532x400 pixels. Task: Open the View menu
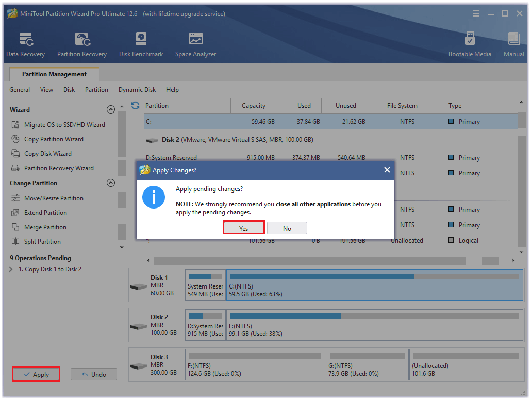(x=46, y=90)
